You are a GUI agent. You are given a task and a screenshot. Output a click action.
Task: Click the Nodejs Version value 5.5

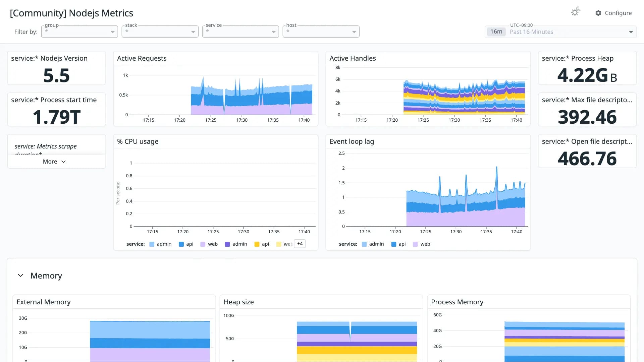click(56, 75)
